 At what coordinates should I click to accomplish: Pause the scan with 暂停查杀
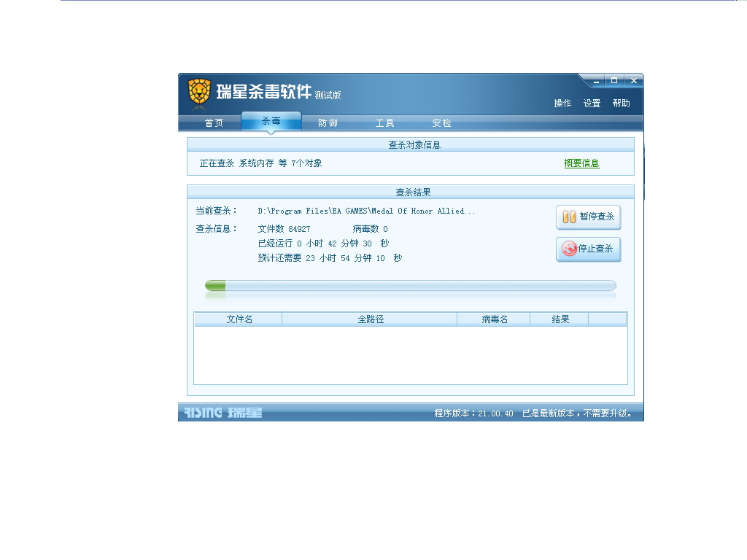point(589,217)
